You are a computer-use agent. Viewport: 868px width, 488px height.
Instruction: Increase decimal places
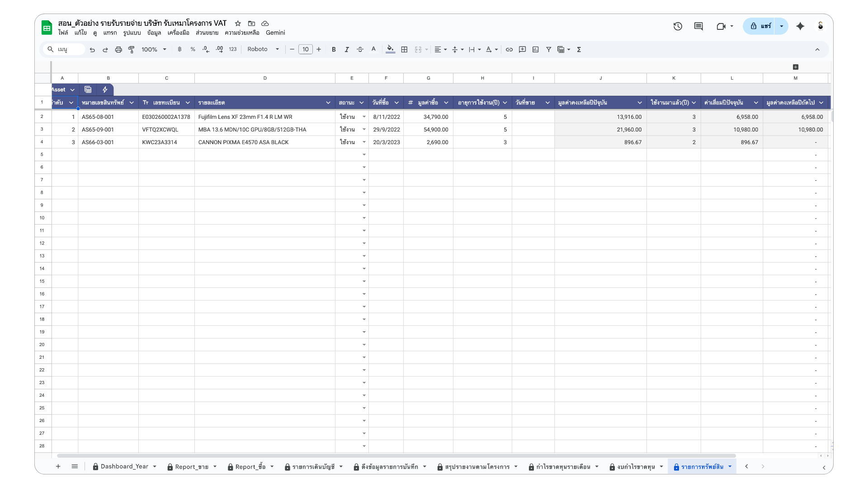tap(219, 49)
